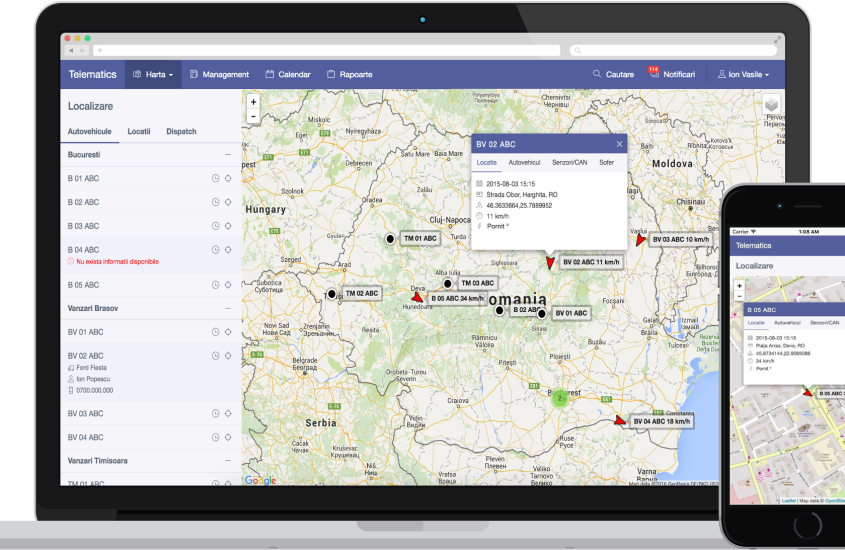Open the Management menu item
845x550 pixels.
219,74
